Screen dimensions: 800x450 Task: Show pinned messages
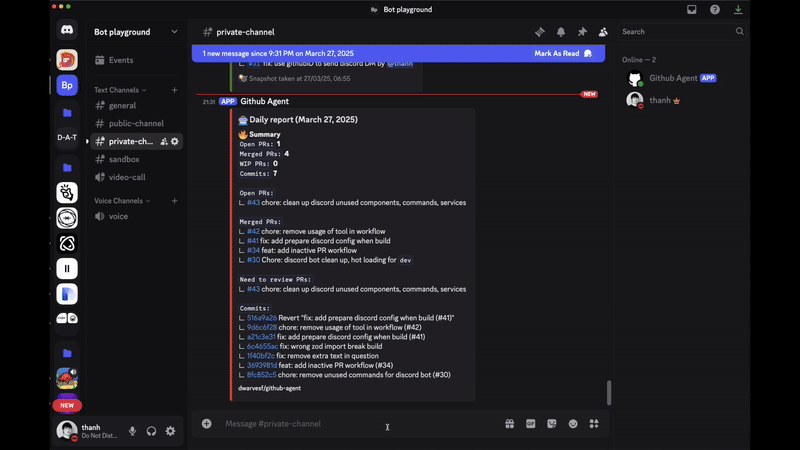tap(582, 32)
